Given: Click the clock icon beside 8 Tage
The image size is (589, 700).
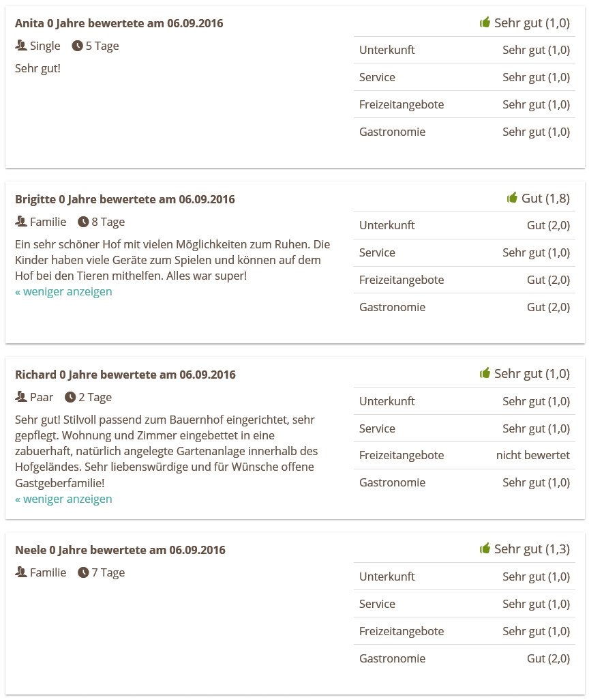Looking at the screenshot, I should pos(83,222).
